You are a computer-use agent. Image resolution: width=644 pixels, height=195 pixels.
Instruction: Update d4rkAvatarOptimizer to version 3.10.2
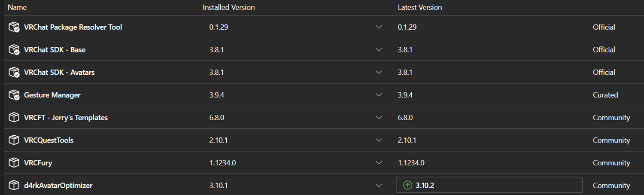pyautogui.click(x=489, y=185)
